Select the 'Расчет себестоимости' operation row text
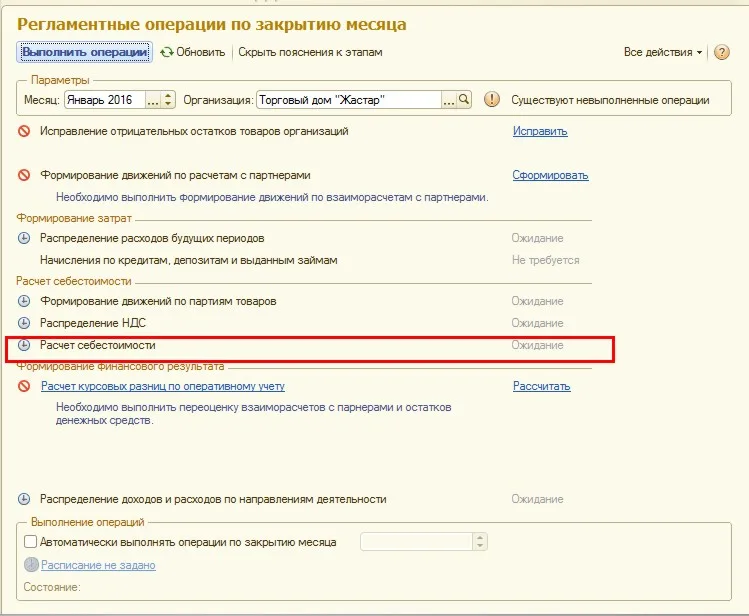 tap(97, 345)
